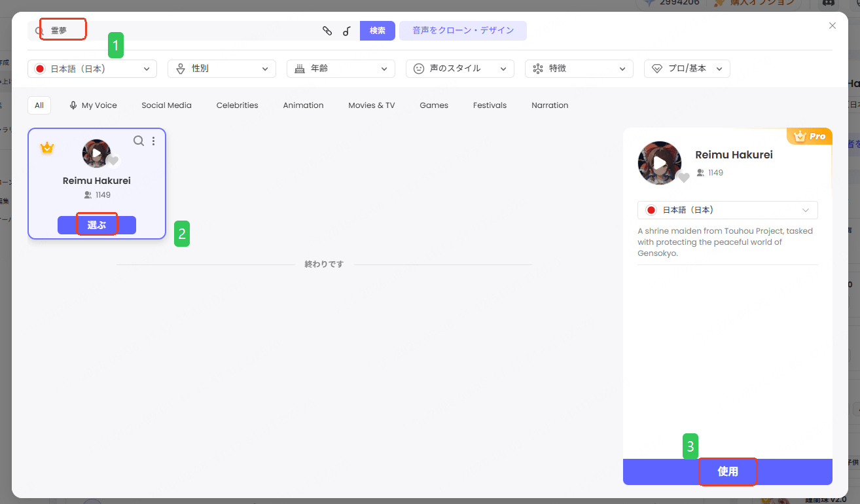
Task: Open the 日本語（日本）language filter dropdown
Action: click(92, 69)
